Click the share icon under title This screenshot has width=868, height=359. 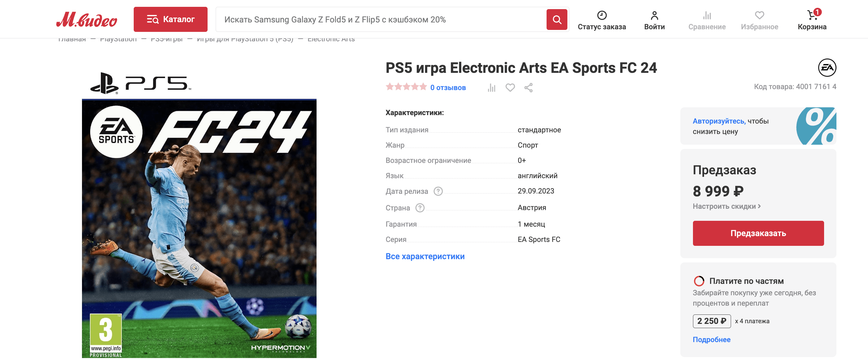528,87
